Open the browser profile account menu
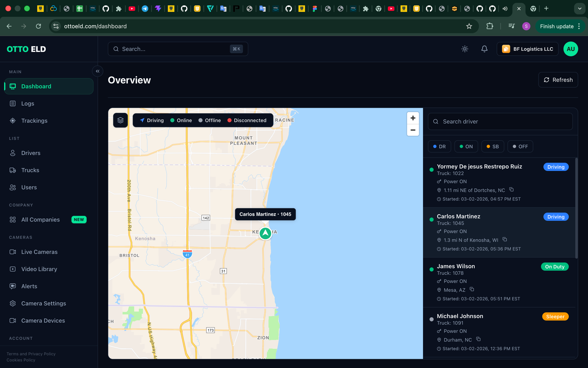 pyautogui.click(x=526, y=26)
